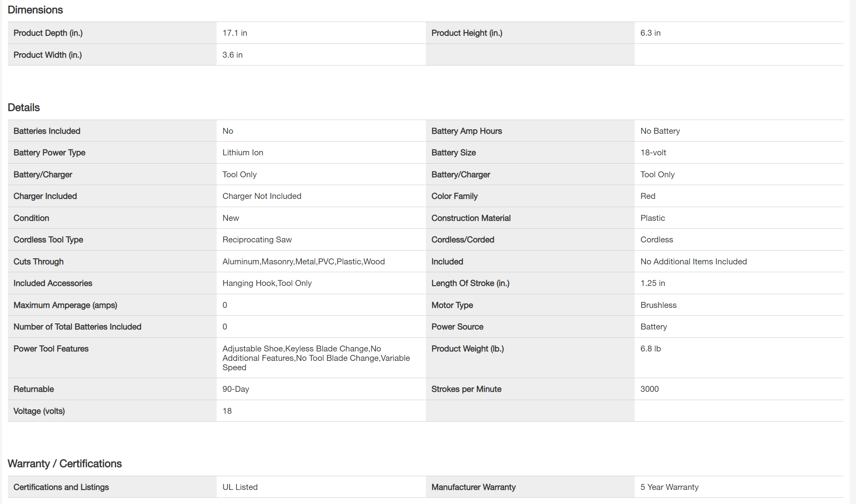Select the 5 Year Warranty value

669,487
